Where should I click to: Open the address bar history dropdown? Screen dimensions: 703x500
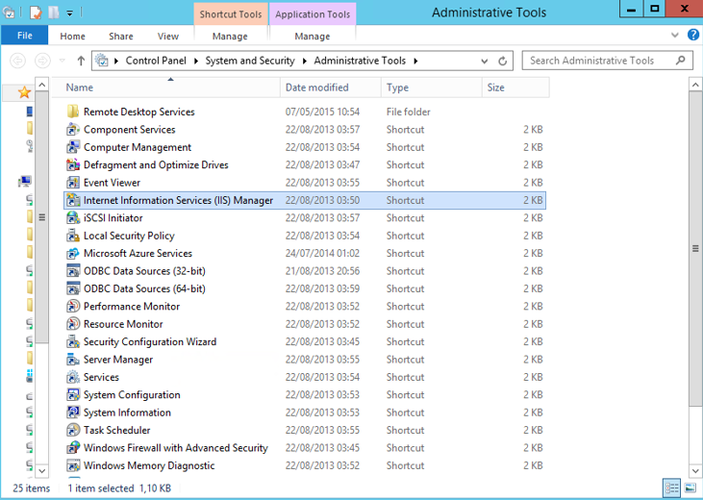[x=484, y=61]
